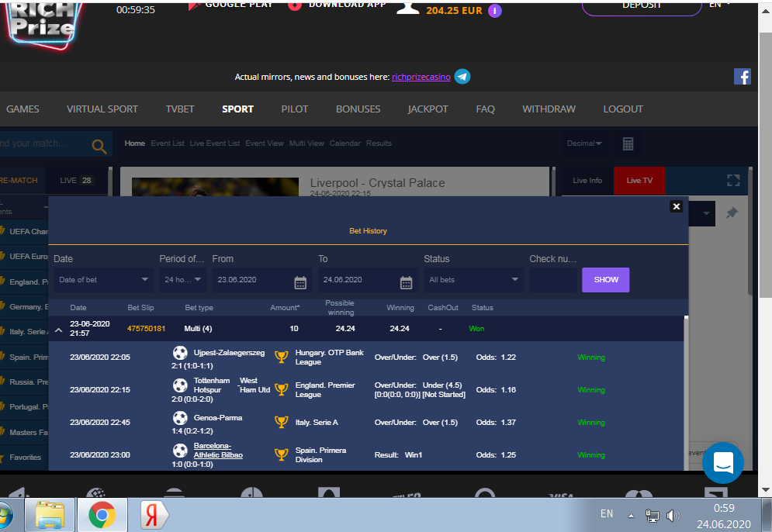Open the FAQ page
Viewport: 772px width, 532px height.
click(x=485, y=109)
